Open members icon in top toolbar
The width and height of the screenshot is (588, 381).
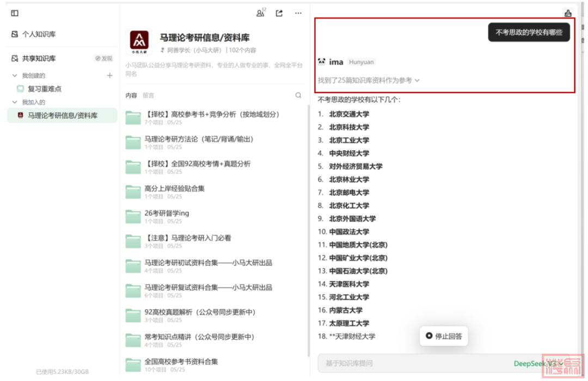tap(261, 13)
